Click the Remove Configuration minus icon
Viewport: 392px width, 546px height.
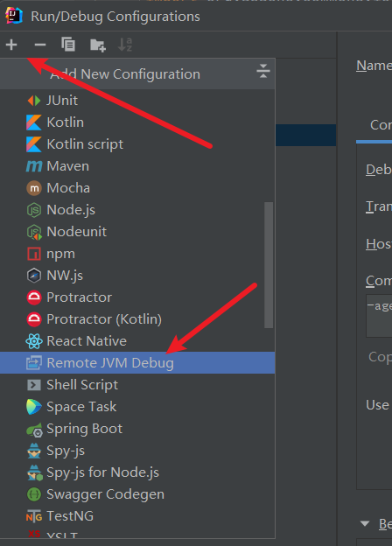[40, 45]
